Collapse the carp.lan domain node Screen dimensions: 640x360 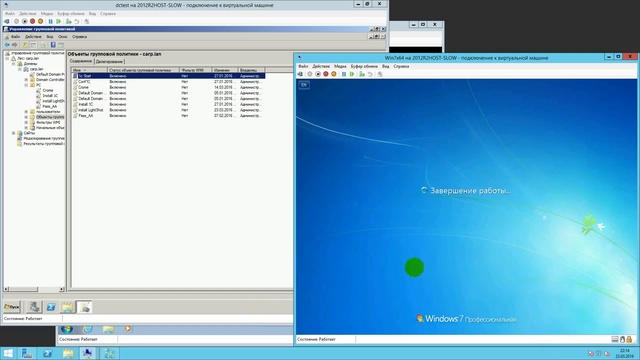tap(20, 69)
